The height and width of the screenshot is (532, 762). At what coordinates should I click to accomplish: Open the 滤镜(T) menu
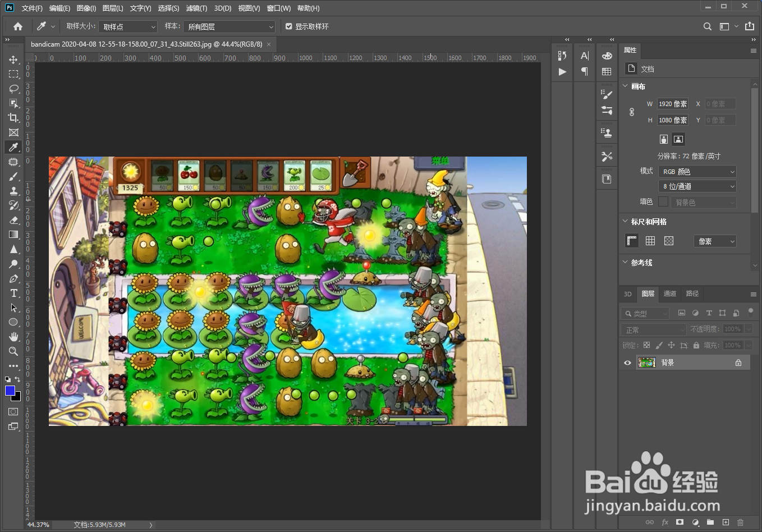196,8
